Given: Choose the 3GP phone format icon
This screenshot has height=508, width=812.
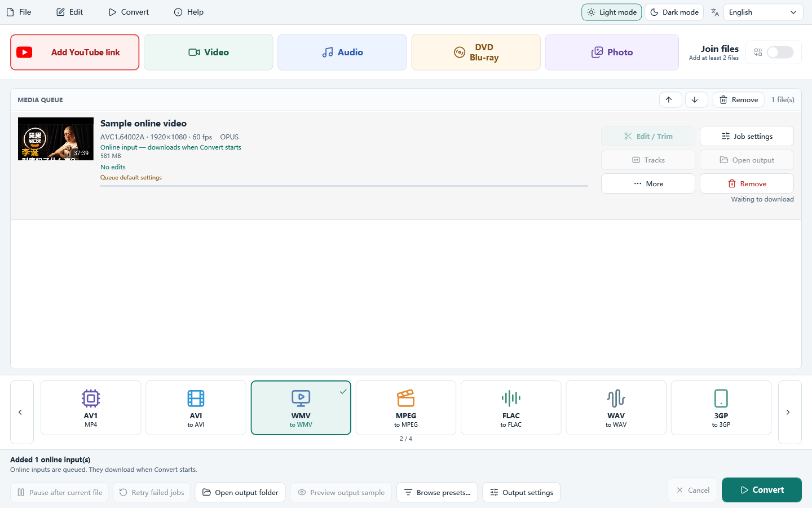Looking at the screenshot, I should click(x=721, y=398).
